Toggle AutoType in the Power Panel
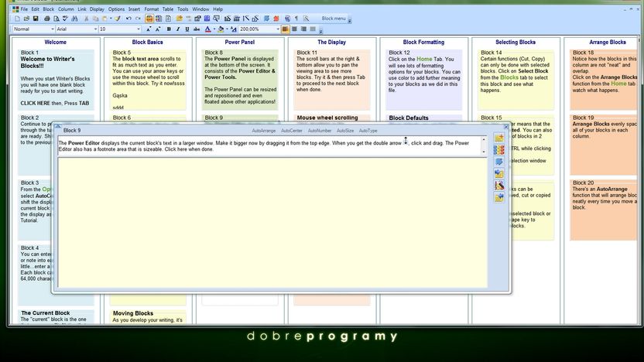Image resolution: width=644 pixels, height=362 pixels. [x=368, y=131]
